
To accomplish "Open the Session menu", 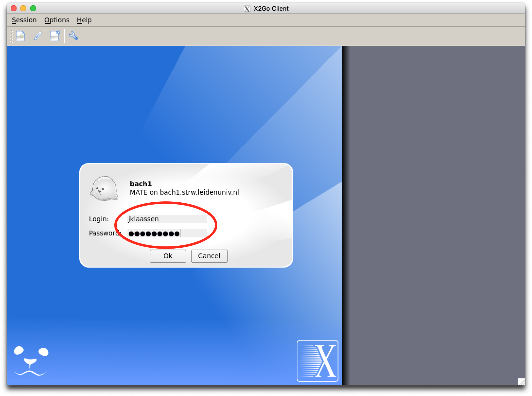I will coord(24,20).
